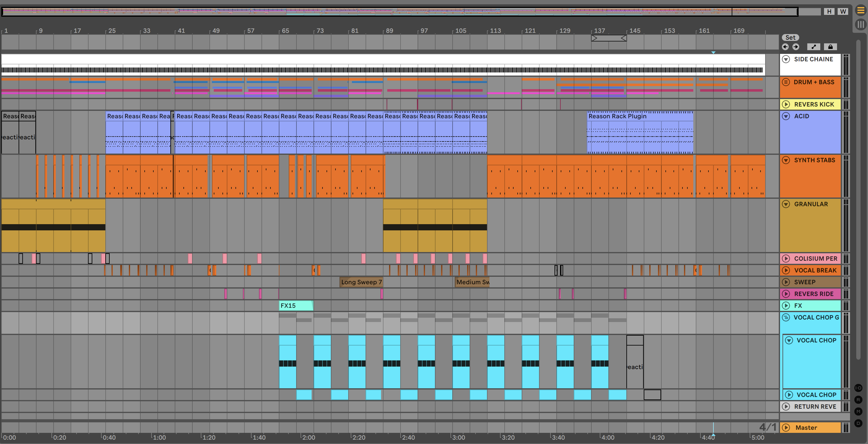868x444 pixels.
Task: Collapse the ACID track
Action: pos(786,116)
